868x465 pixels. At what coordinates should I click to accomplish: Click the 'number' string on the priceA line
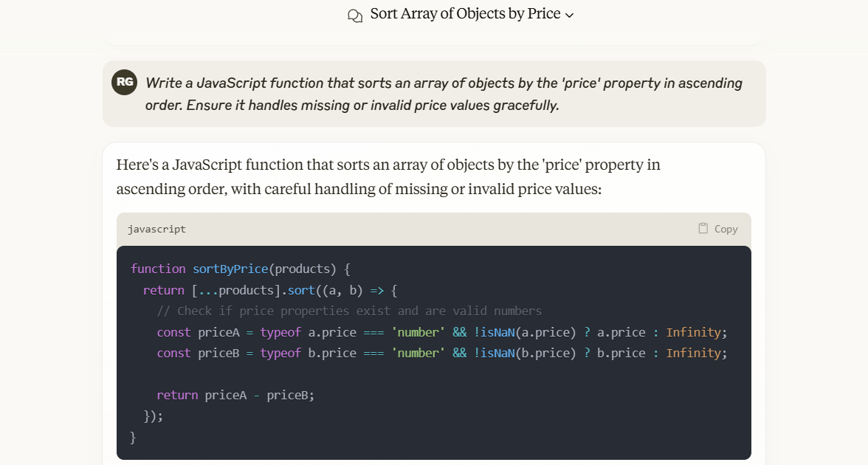pyautogui.click(x=418, y=332)
